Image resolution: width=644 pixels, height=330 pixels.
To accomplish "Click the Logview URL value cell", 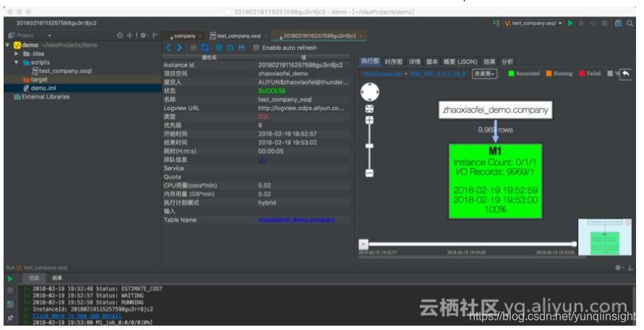I will (x=303, y=109).
